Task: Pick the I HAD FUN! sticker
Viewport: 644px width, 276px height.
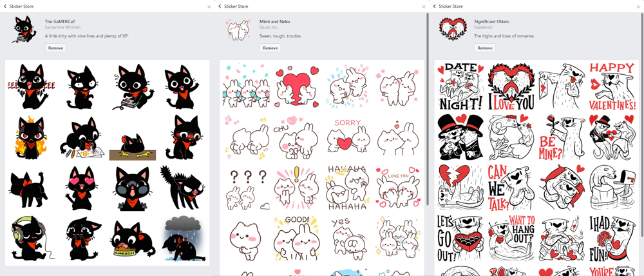Action: (x=613, y=239)
